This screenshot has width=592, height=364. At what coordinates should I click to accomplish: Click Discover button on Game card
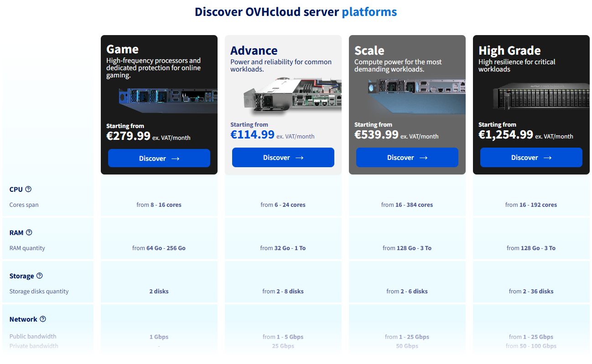159,158
